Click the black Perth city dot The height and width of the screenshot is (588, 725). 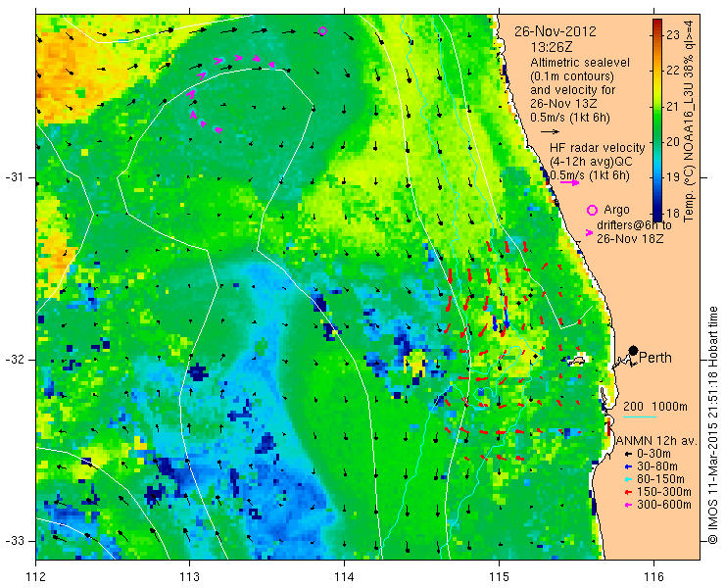pos(634,350)
